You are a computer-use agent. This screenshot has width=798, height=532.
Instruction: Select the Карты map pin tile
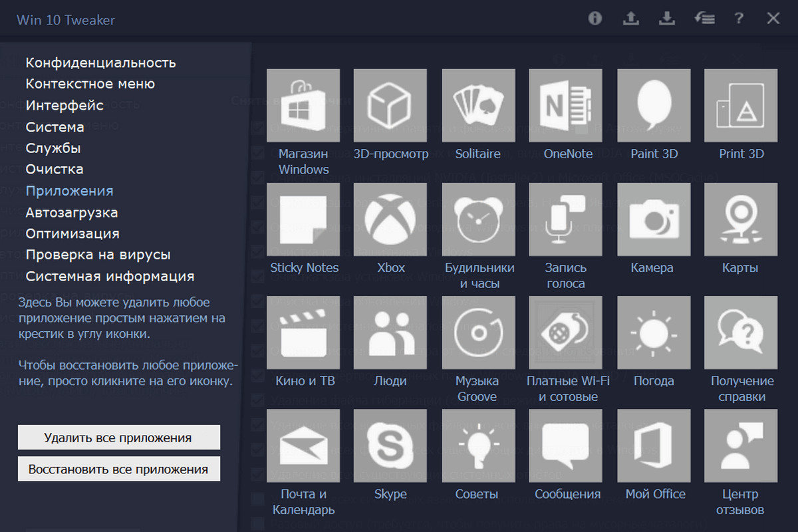click(x=741, y=220)
